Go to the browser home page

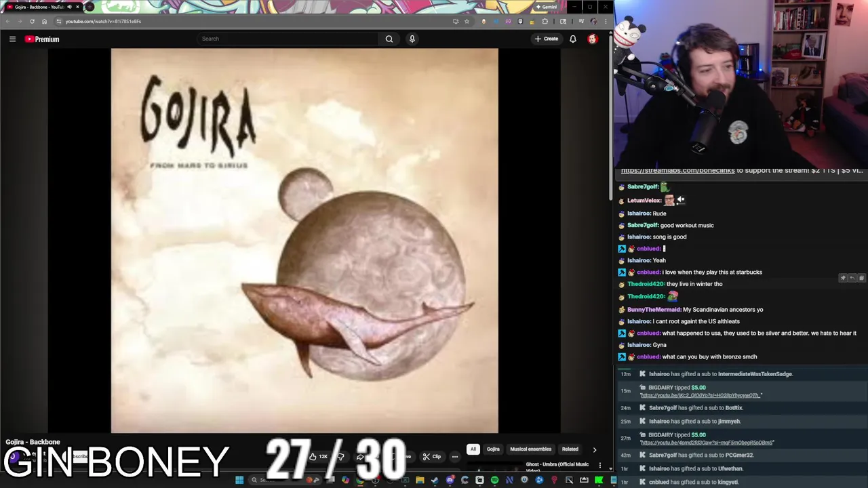(x=44, y=21)
